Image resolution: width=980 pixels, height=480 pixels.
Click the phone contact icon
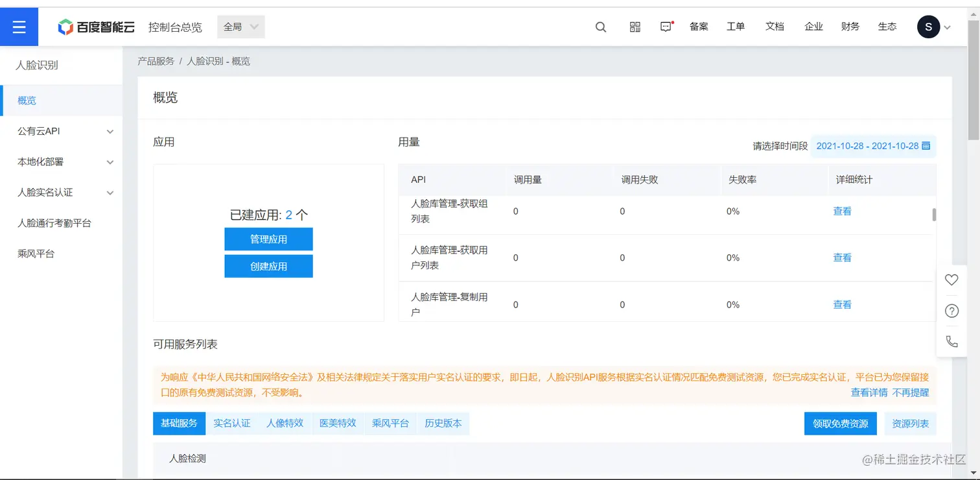tap(951, 341)
